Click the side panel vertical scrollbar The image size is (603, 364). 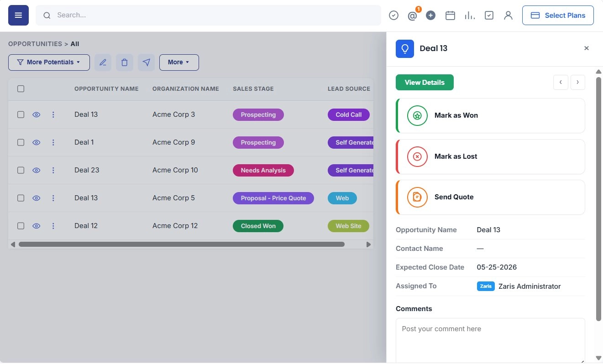tap(598, 198)
